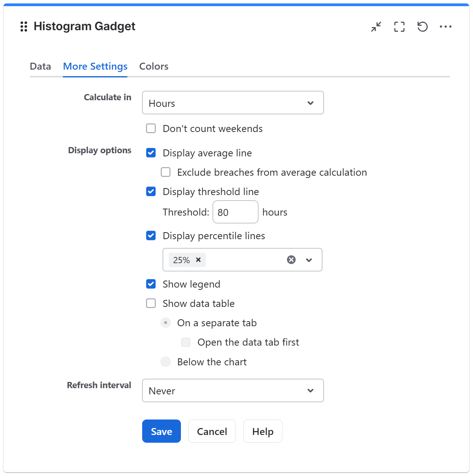Disable Display percentile lines
The image size is (473, 476).
[151, 236]
